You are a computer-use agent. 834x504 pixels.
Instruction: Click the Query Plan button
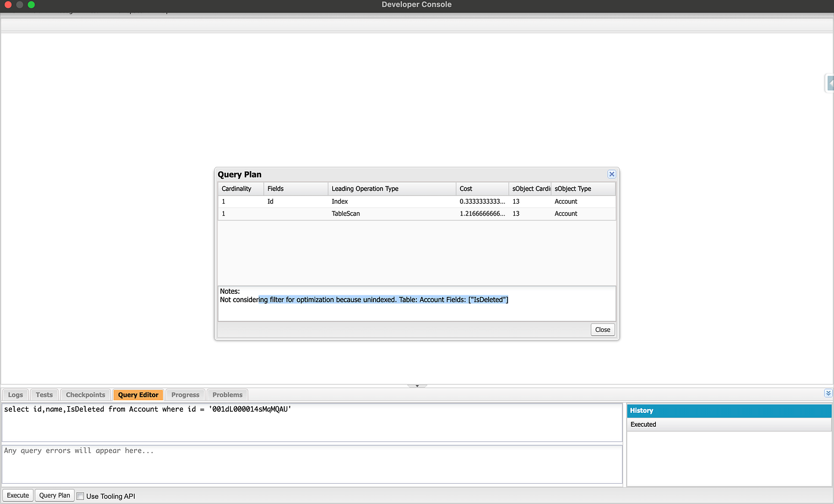click(55, 495)
